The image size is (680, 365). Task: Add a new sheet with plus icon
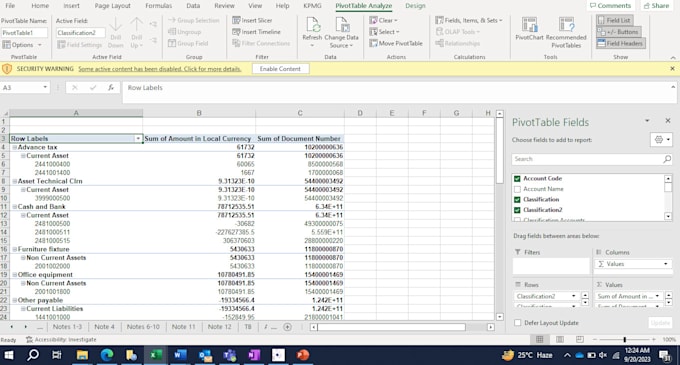(287, 327)
